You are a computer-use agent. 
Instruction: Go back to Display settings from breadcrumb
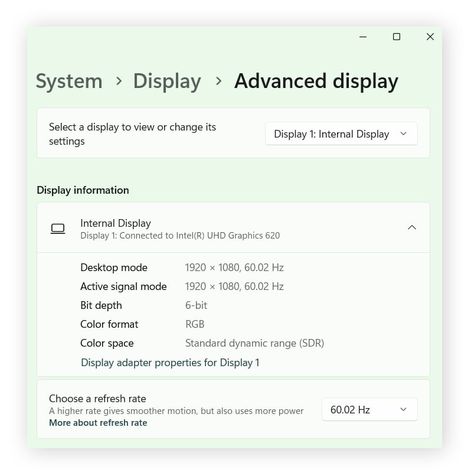(167, 81)
